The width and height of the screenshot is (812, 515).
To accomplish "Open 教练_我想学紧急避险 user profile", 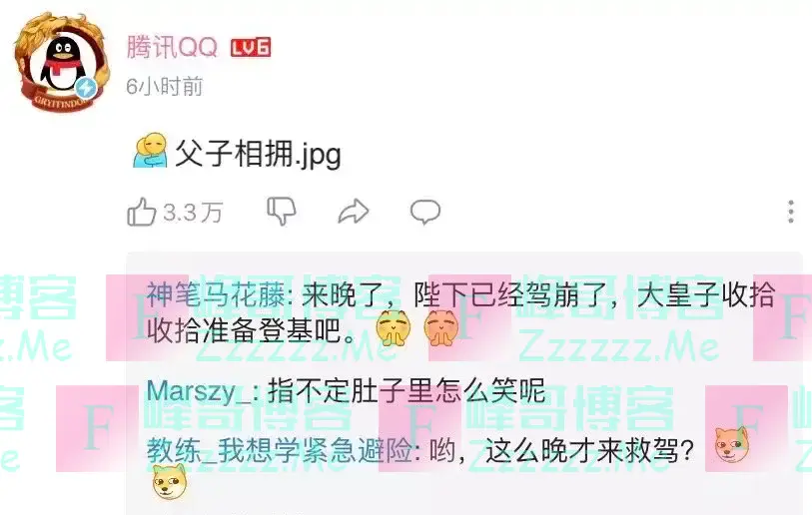I will click(x=279, y=450).
